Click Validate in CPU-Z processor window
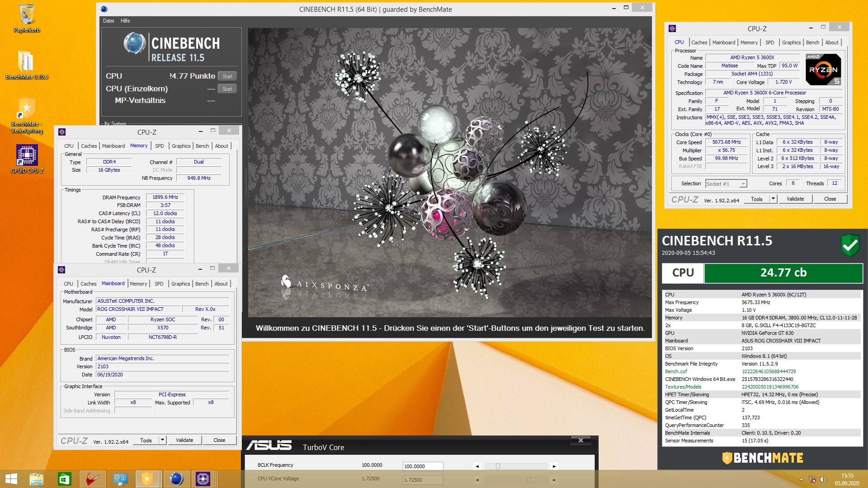 [x=795, y=199]
